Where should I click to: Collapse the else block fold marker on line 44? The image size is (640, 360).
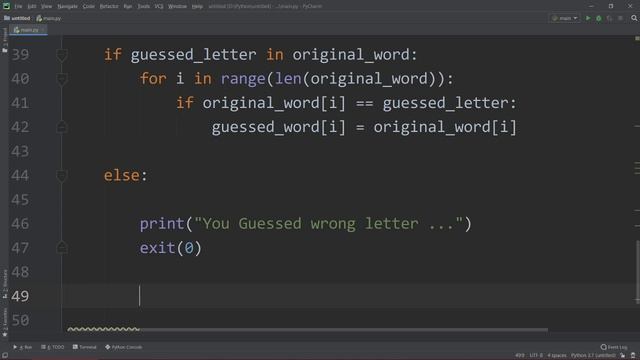62,176
